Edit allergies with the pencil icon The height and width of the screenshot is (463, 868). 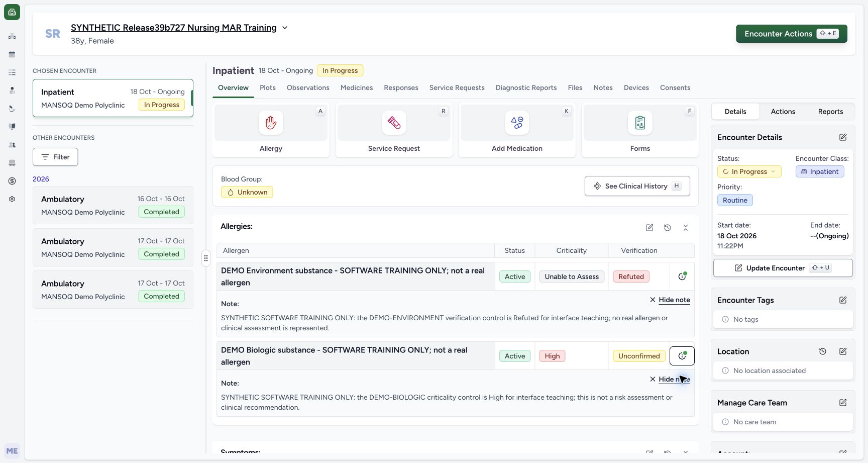coord(649,228)
